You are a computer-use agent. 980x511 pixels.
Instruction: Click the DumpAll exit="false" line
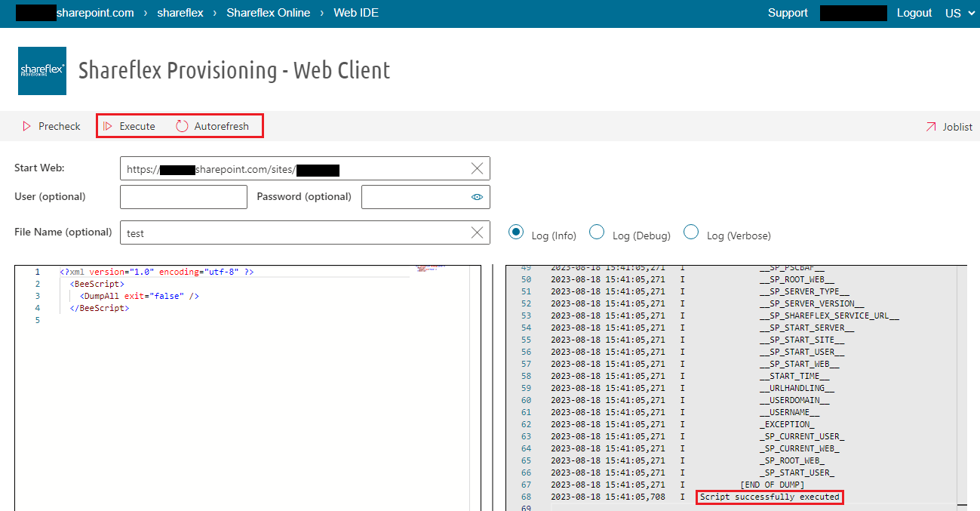click(x=139, y=296)
